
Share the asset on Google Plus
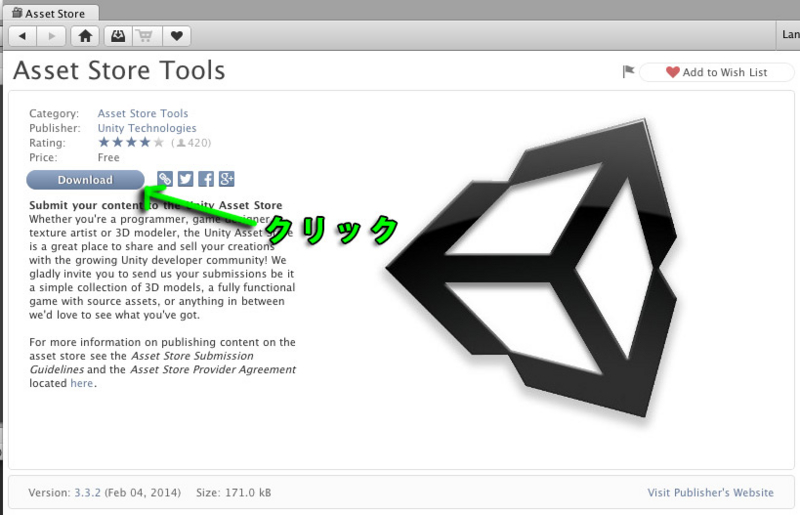(x=227, y=179)
